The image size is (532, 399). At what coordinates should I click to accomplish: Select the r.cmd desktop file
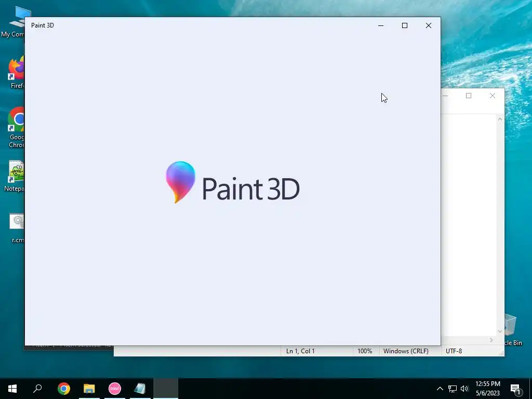pyautogui.click(x=17, y=228)
